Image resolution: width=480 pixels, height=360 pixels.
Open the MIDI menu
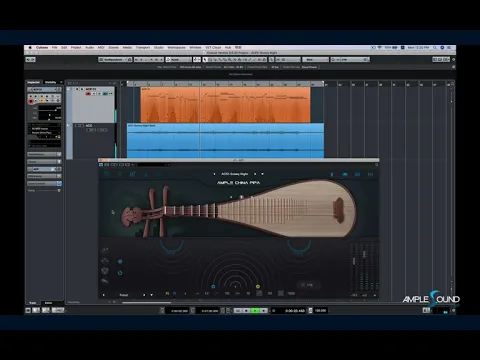pos(101,48)
